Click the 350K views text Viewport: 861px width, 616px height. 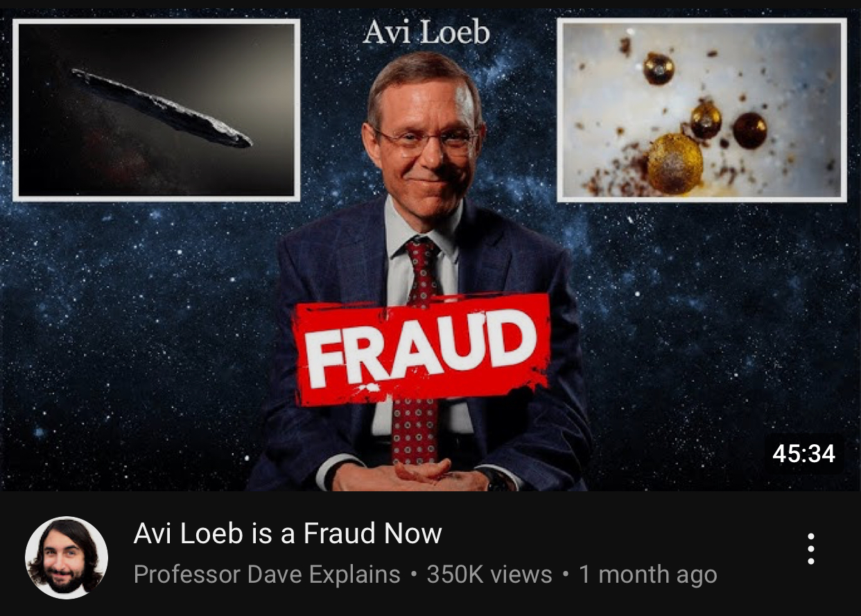(x=489, y=574)
